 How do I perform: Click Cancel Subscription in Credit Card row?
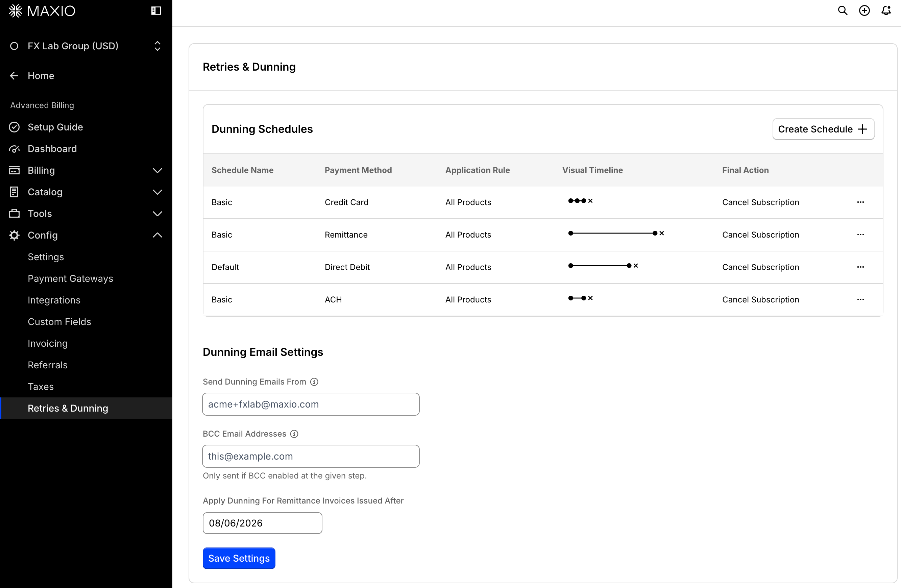coord(760,202)
